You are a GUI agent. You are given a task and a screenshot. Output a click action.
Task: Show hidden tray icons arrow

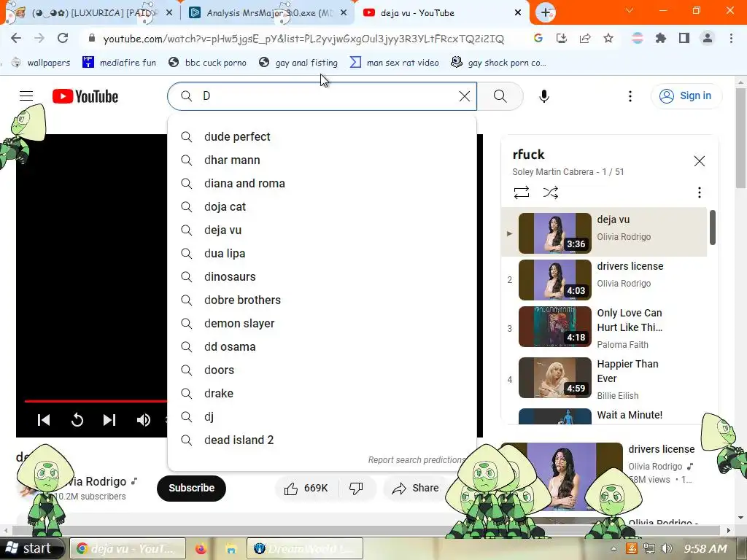pos(614,548)
